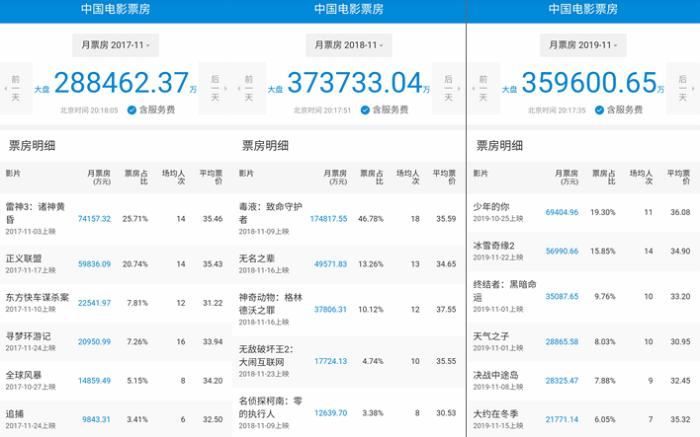The height and width of the screenshot is (437, 700).
Task: Open the 月票房 2019-11 month picker
Action: click(x=584, y=46)
